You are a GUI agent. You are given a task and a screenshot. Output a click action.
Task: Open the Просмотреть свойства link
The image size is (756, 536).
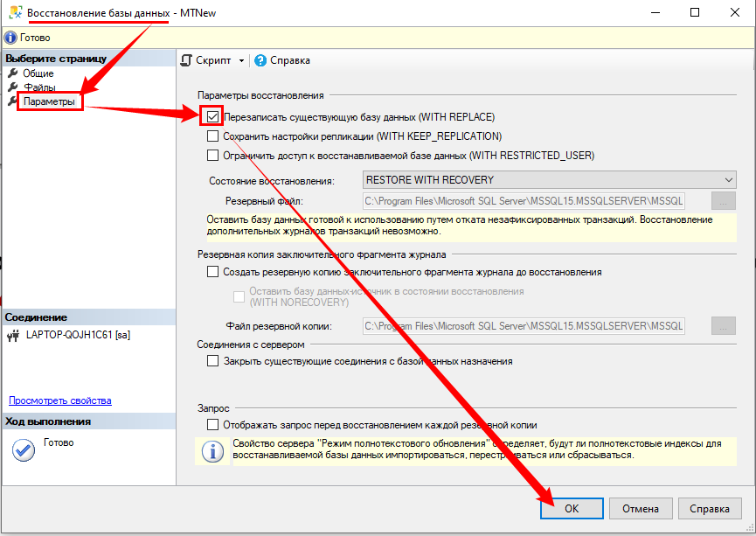(60, 400)
